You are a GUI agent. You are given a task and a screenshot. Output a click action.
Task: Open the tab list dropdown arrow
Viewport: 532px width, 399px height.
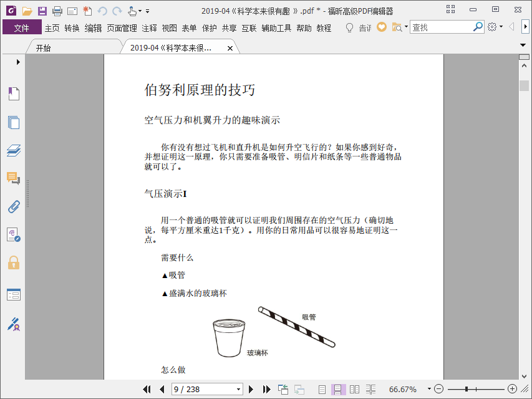523,45
